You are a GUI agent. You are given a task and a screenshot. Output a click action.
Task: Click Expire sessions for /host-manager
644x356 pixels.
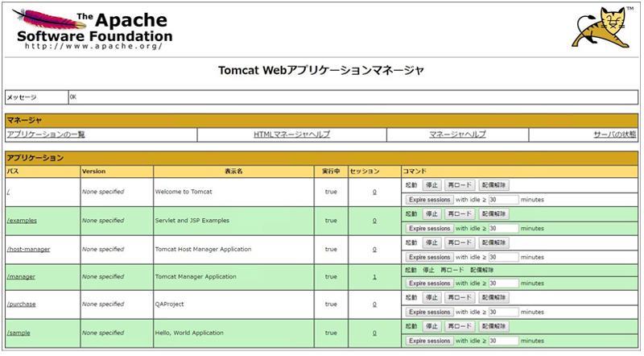click(430, 258)
